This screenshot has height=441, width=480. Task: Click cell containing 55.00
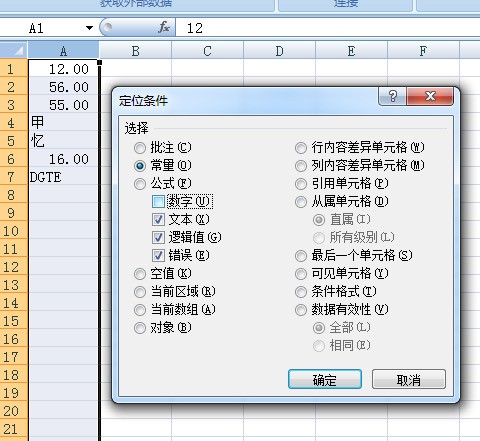click(63, 105)
